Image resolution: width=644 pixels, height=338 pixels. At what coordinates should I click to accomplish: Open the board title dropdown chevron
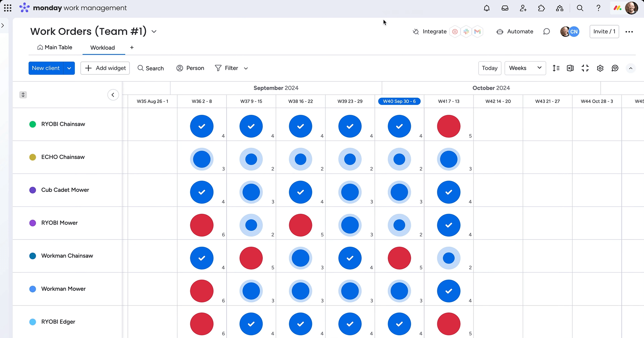point(154,32)
